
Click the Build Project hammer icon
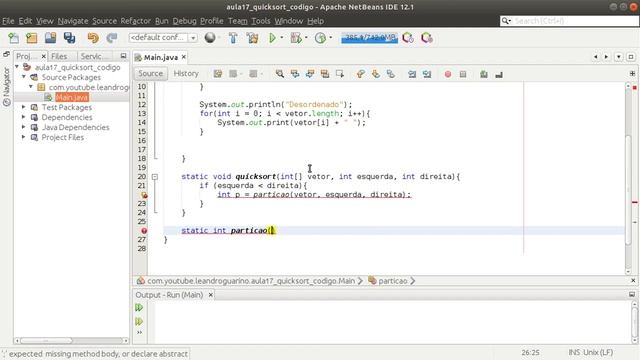pyautogui.click(x=233, y=38)
